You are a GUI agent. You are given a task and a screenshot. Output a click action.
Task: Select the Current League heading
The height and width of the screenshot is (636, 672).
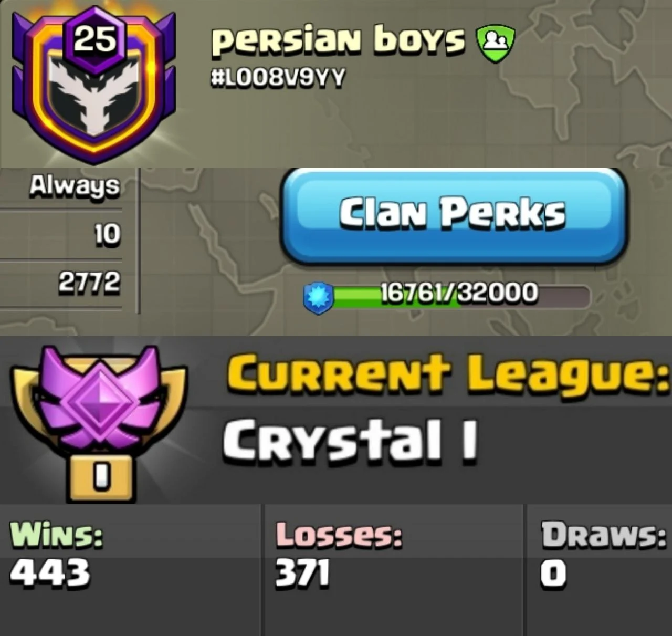tap(448, 374)
